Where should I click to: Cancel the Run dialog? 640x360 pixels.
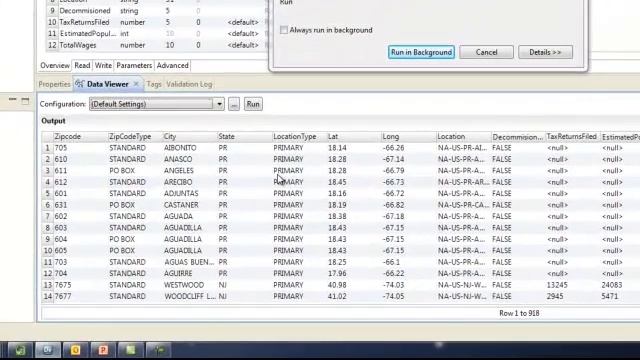click(487, 52)
